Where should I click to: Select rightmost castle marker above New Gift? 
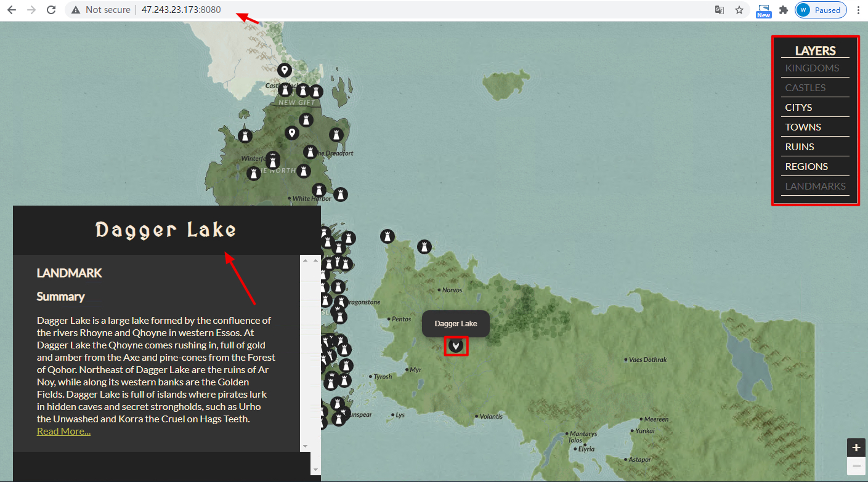316,92
